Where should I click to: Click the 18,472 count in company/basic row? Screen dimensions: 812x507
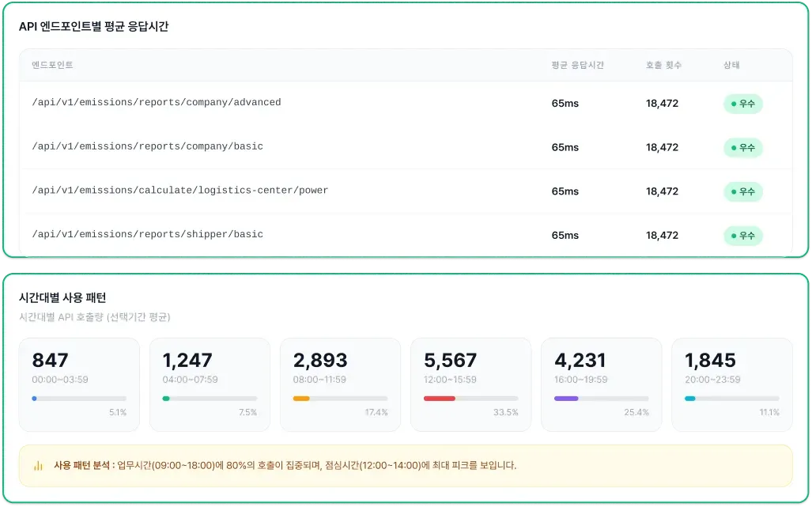click(662, 148)
